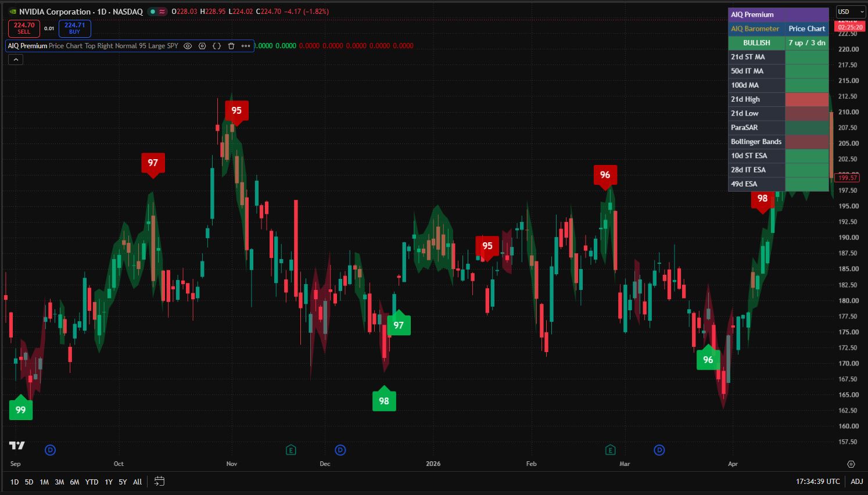868x495 pixels.
Task: Click the 21d Low row label
Action: click(745, 113)
